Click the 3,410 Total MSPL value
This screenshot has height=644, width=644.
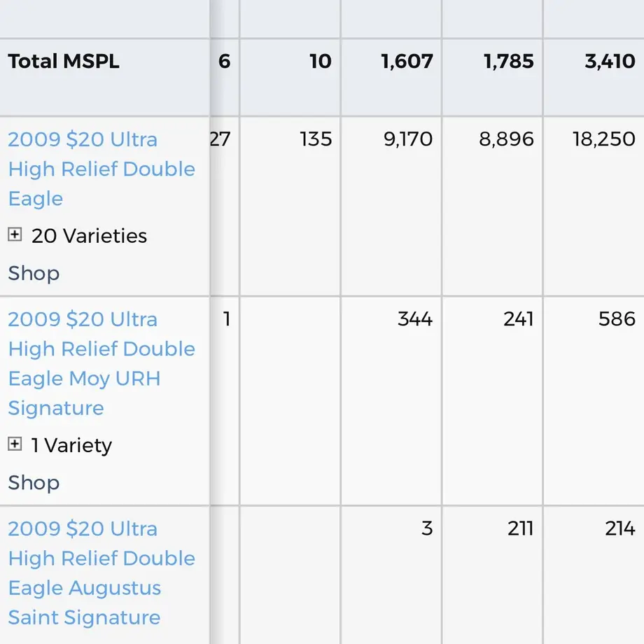[610, 61]
